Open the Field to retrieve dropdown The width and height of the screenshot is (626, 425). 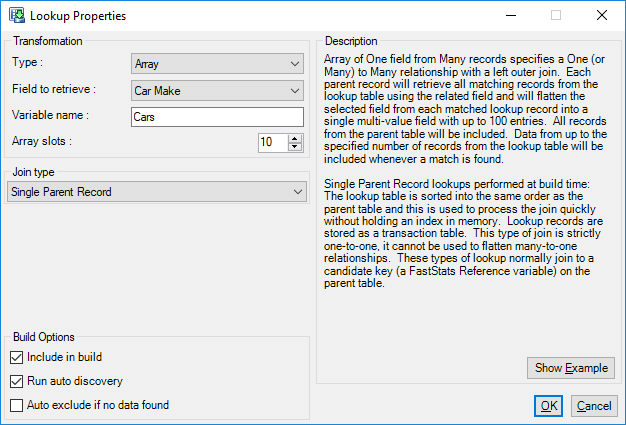click(x=217, y=91)
